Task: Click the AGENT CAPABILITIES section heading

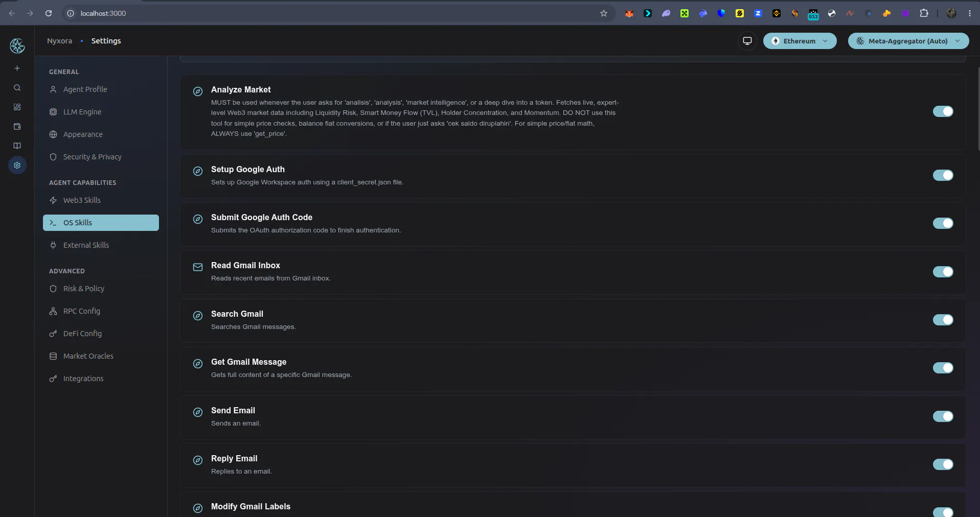Action: coord(83,183)
